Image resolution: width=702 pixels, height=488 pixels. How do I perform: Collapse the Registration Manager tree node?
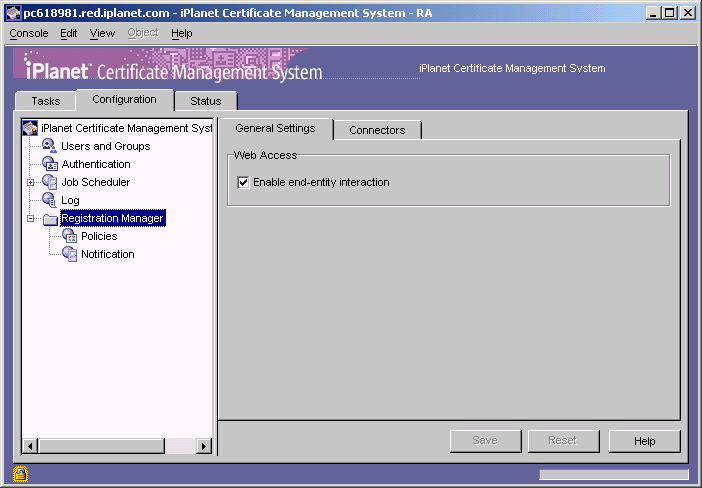[30, 218]
